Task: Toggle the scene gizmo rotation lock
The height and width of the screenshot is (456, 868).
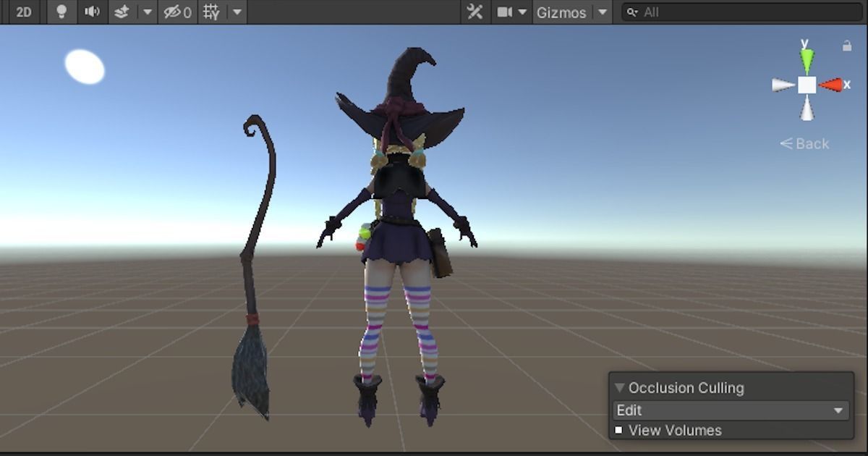Action: [845, 45]
